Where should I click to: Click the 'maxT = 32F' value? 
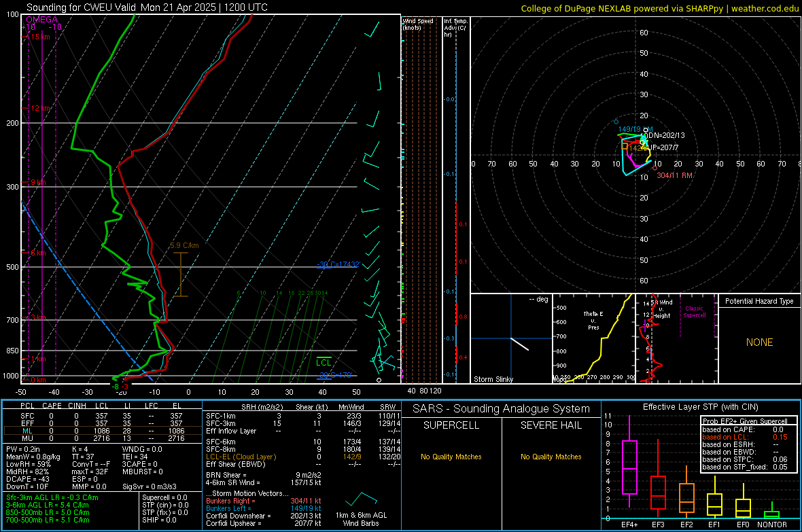click(x=90, y=472)
